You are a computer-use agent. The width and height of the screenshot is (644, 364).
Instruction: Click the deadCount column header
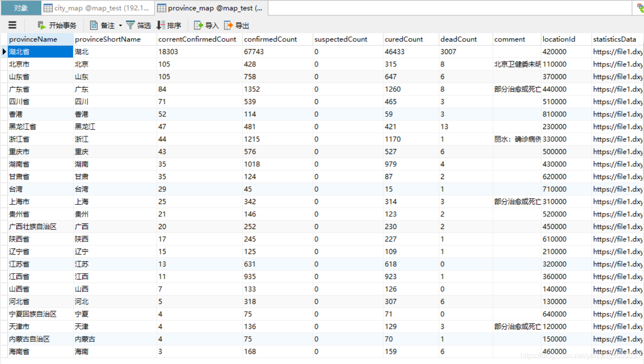466,39
